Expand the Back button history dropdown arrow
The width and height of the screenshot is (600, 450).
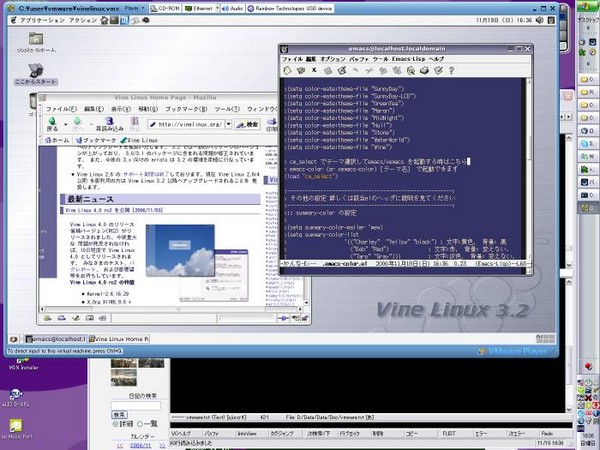point(65,124)
